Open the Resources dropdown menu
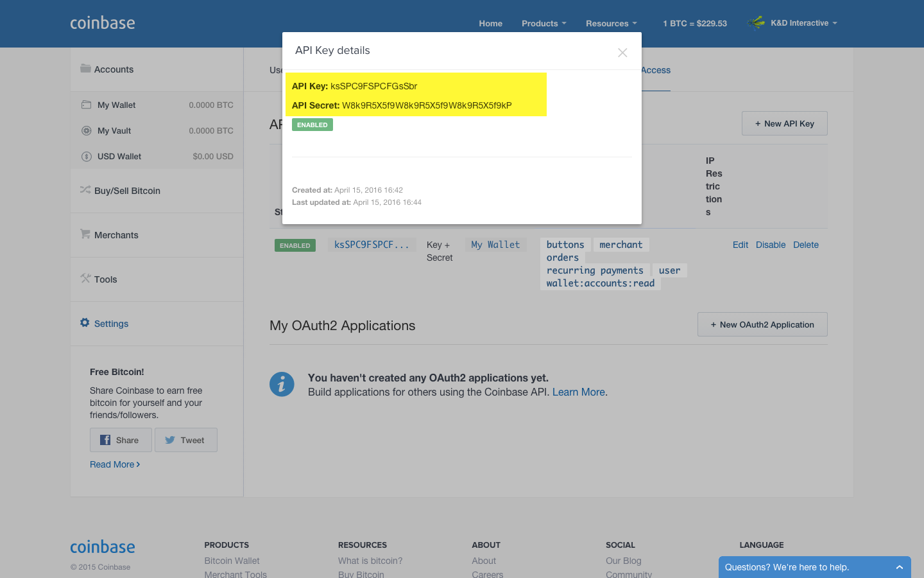This screenshot has width=924, height=578. (612, 24)
